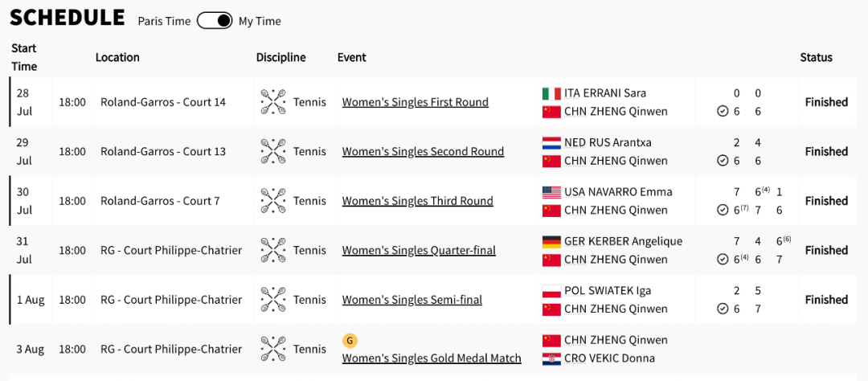
Task: Open Women's Singles Third Round link
Action: click(x=417, y=200)
